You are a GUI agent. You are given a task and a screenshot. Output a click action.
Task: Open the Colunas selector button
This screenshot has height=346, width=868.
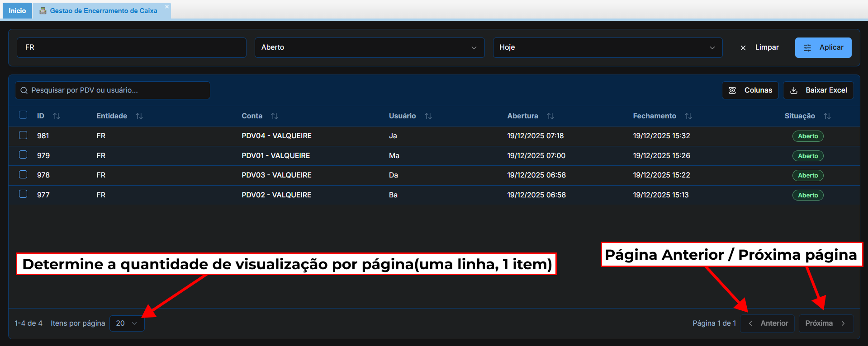pyautogui.click(x=750, y=90)
